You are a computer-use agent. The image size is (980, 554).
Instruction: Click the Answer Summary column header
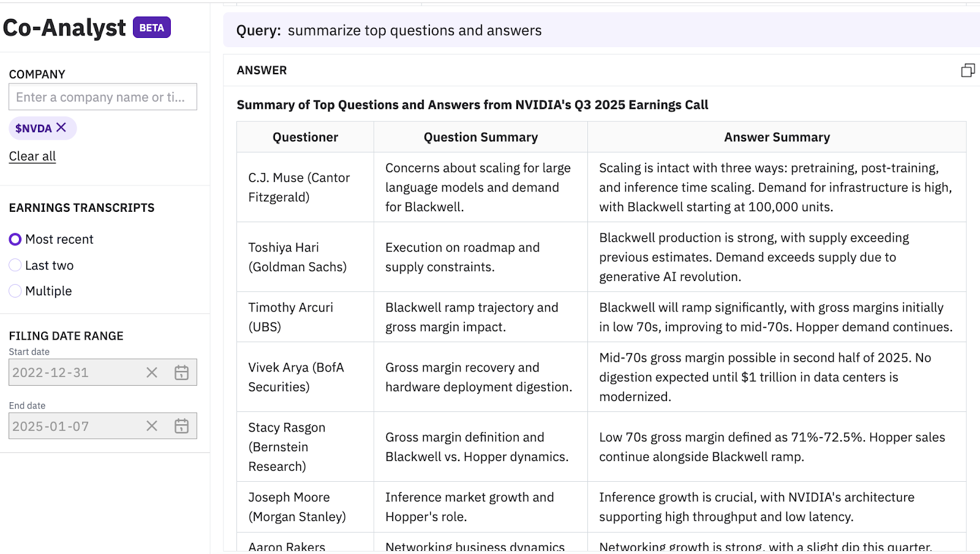coord(777,137)
